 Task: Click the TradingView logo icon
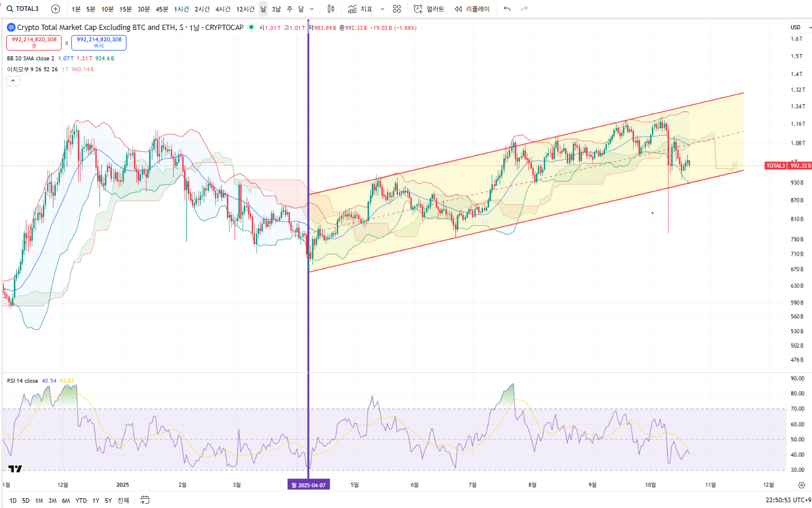click(15, 468)
